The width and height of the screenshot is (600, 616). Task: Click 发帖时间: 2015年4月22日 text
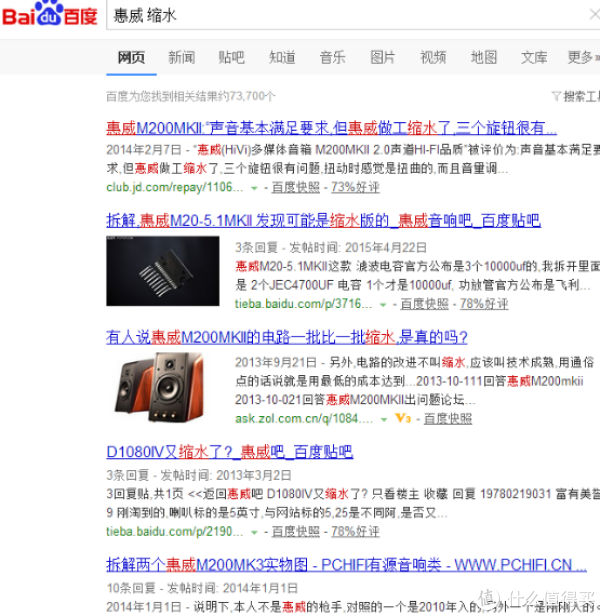tap(358, 248)
